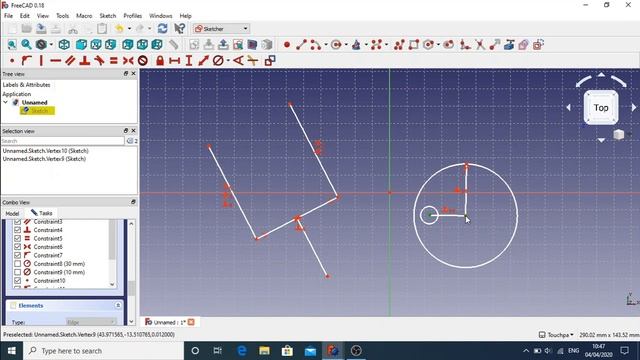Screen dimensions: 640x360
Task: Open the Sketch menu
Action: (108, 16)
